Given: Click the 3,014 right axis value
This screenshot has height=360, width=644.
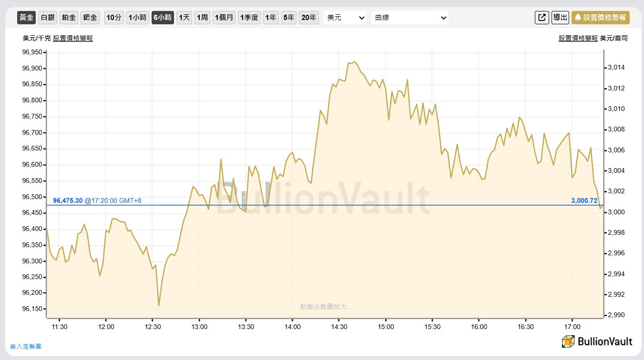Looking at the screenshot, I should [x=616, y=68].
